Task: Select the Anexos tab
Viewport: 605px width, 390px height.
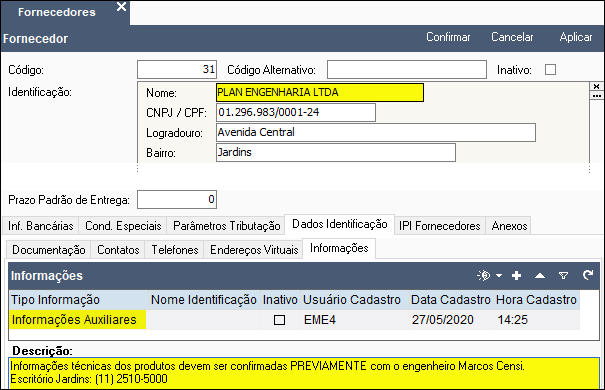Action: tap(509, 226)
